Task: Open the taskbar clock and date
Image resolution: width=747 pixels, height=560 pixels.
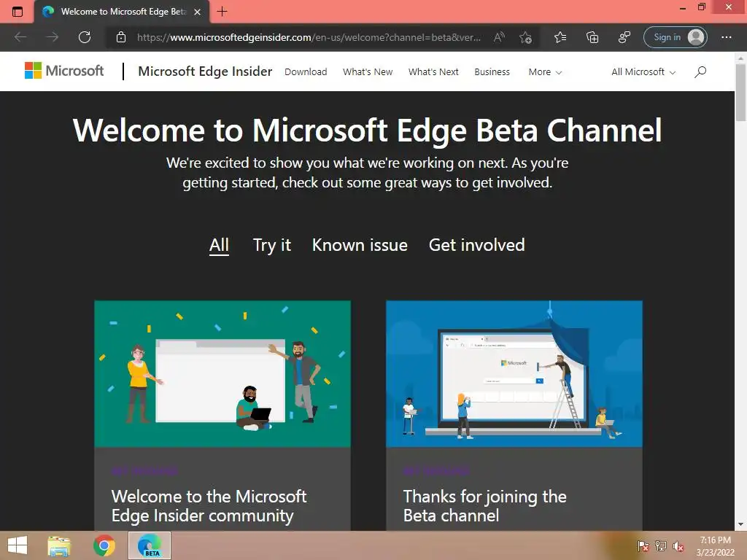Action: coord(715,546)
